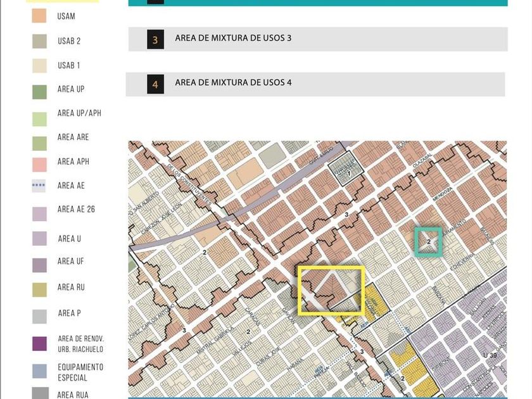Click the AREA U legend label

(x=70, y=239)
